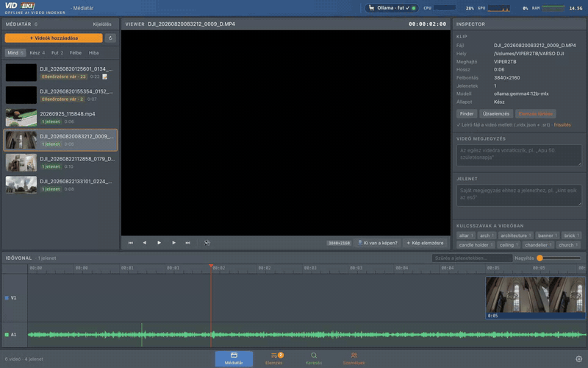Viewport: 588px width, 368px height.
Task: Open the Médiatár bottom tab
Action: (x=234, y=359)
